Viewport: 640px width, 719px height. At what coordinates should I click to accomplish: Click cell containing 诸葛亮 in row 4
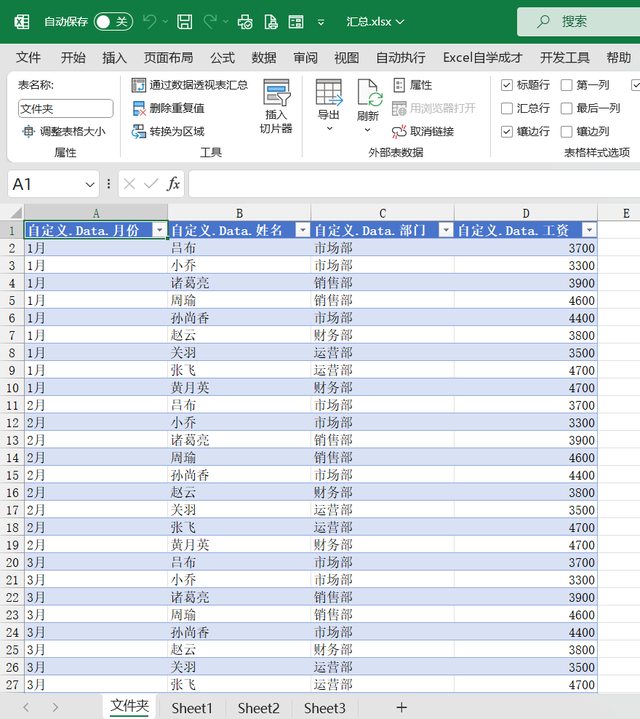click(239, 283)
